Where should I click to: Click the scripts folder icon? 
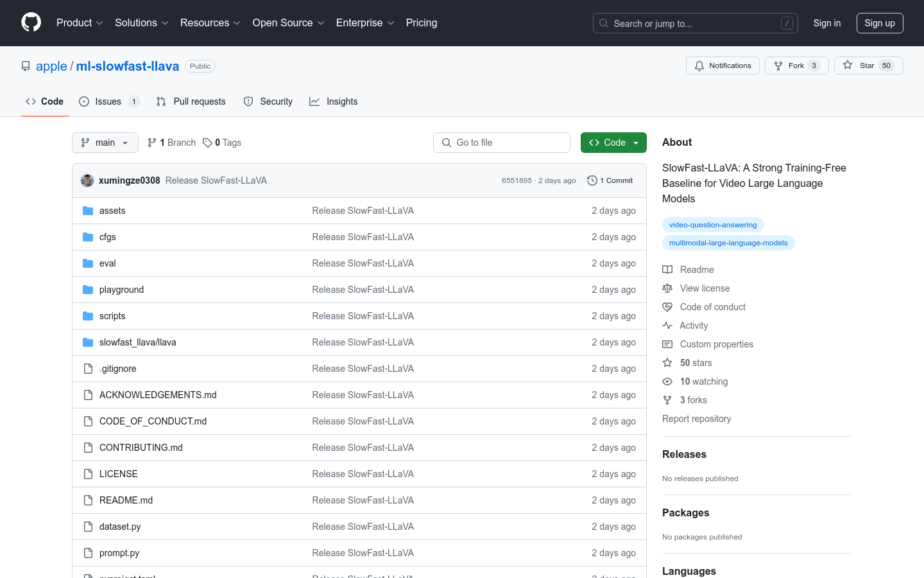pyautogui.click(x=88, y=316)
